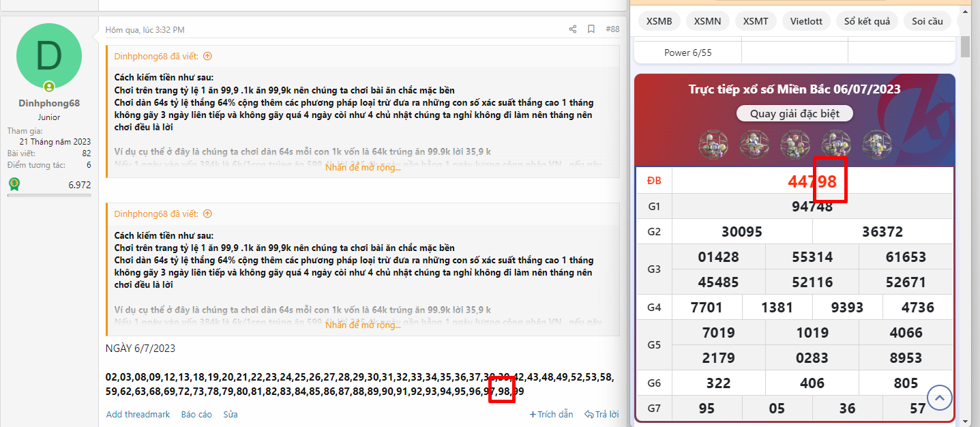
Task: Select the XSMN tab
Action: 708,21
